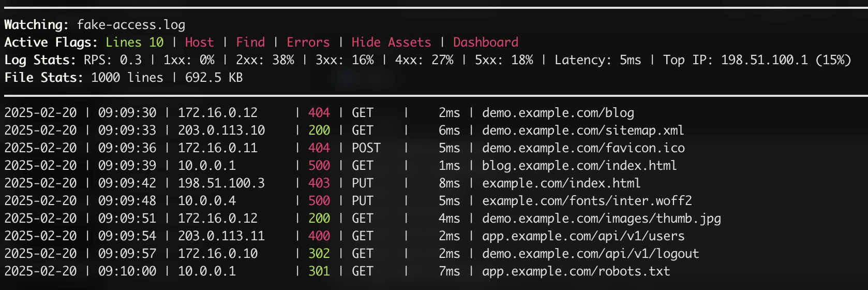Click the 404 status on favicon.ico row

click(x=319, y=148)
